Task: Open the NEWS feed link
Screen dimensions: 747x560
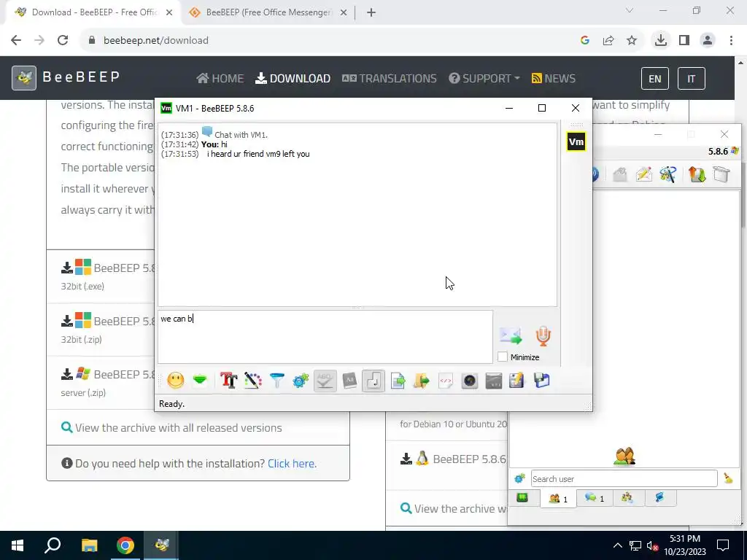Action: click(554, 78)
